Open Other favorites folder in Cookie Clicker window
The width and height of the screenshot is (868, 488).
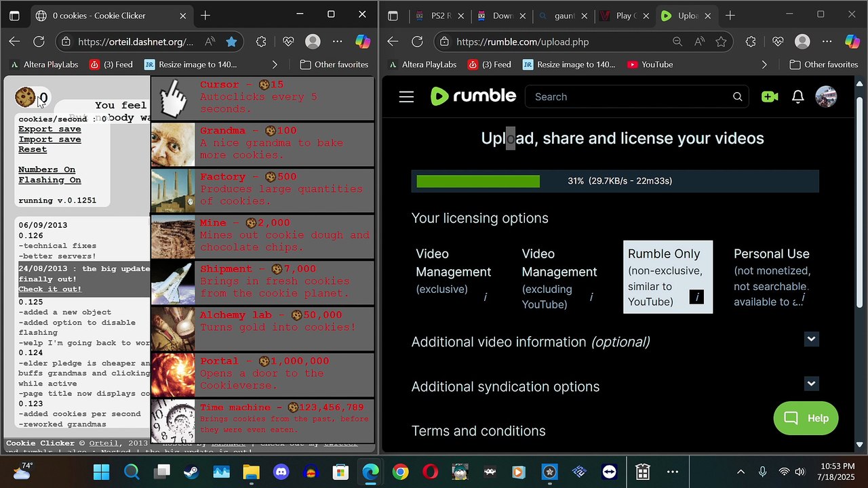[x=334, y=64]
